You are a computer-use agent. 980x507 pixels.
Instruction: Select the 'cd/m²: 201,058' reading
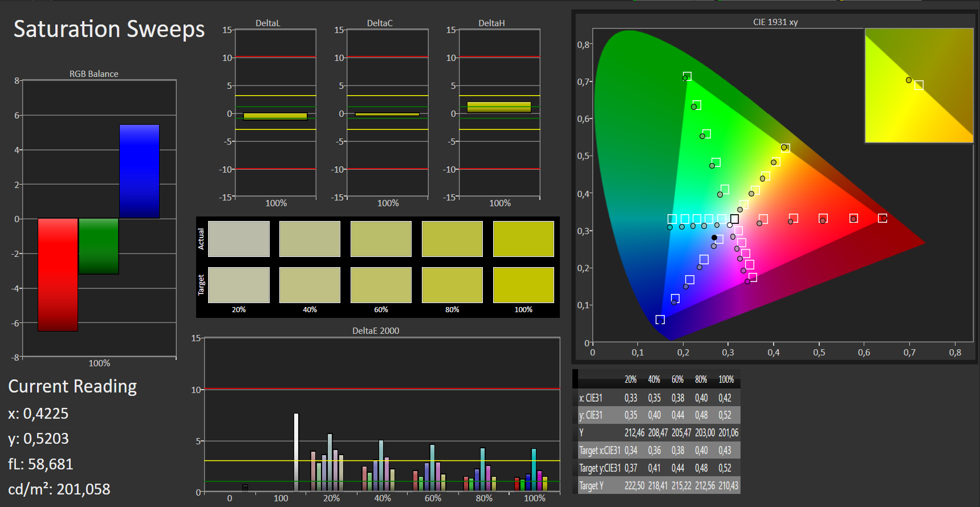[x=59, y=489]
